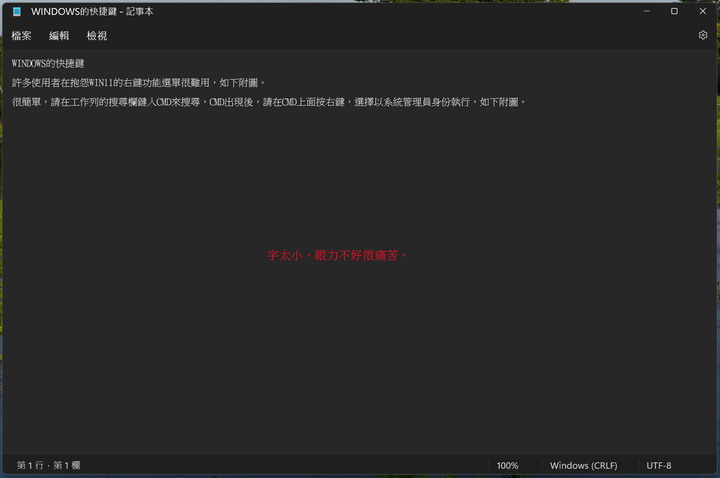Viewport: 720px width, 478px height.
Task: Open the 檔案 menu
Action: (x=21, y=36)
